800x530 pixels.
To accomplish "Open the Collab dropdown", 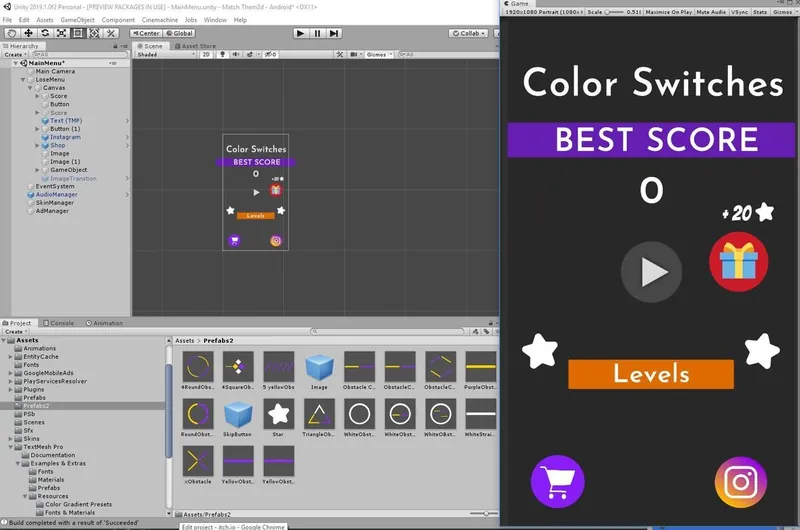I will (x=469, y=33).
